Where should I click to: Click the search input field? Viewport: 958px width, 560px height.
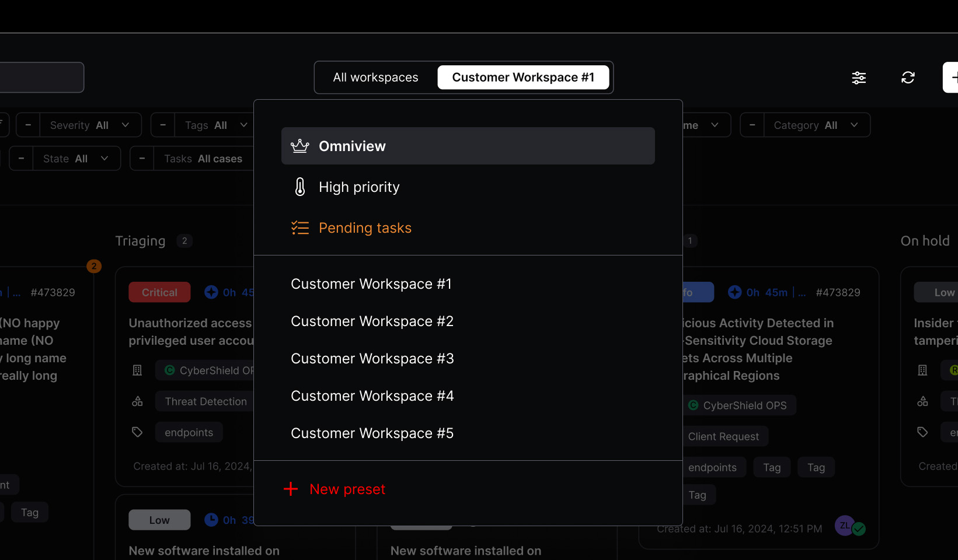(x=41, y=78)
